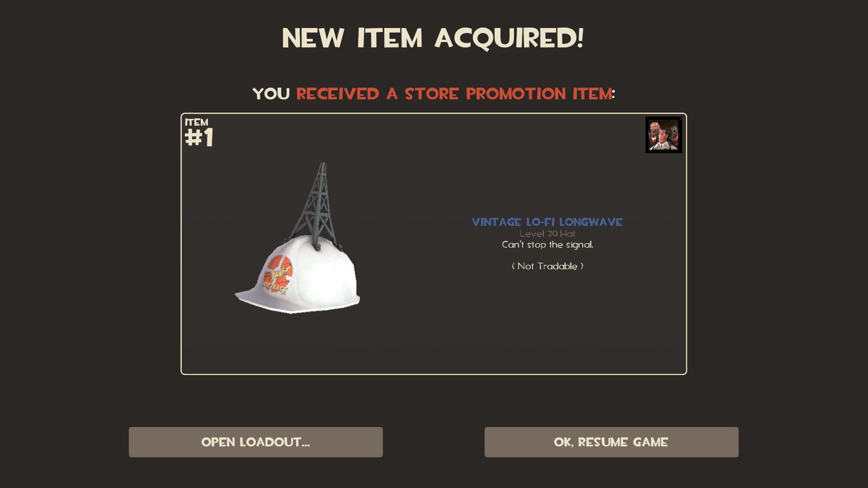Screen dimensions: 868x488
Task: Click the Open Loadout button
Action: click(255, 442)
